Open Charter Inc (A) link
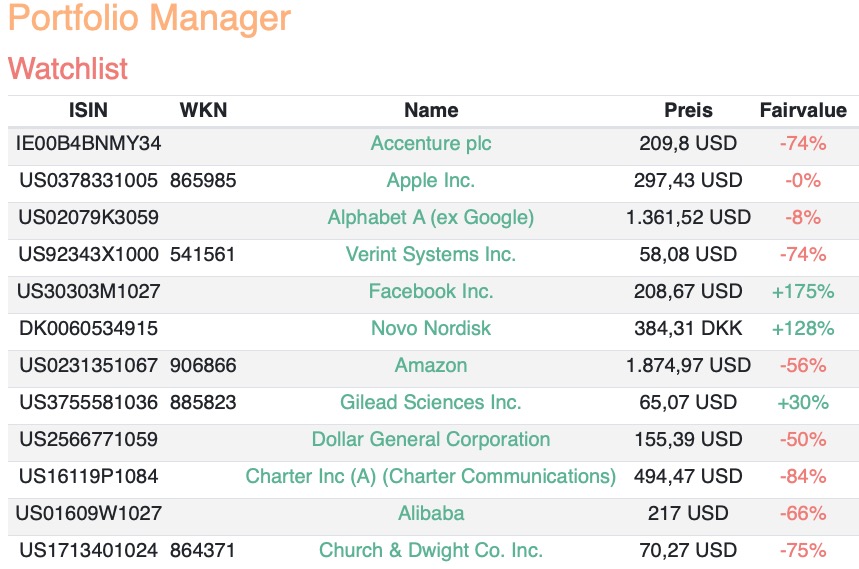859x569 pixels. [x=431, y=476]
